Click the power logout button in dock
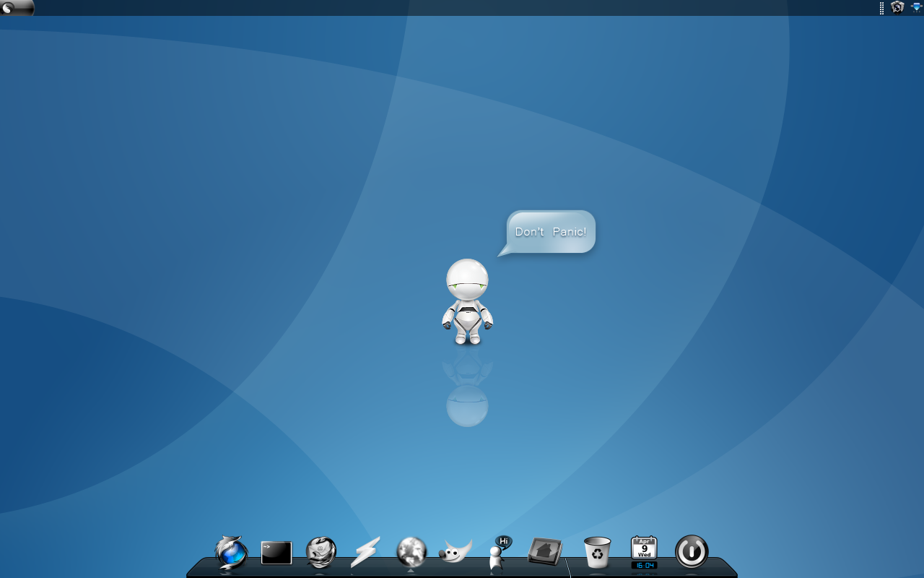The image size is (924, 578). click(x=692, y=551)
